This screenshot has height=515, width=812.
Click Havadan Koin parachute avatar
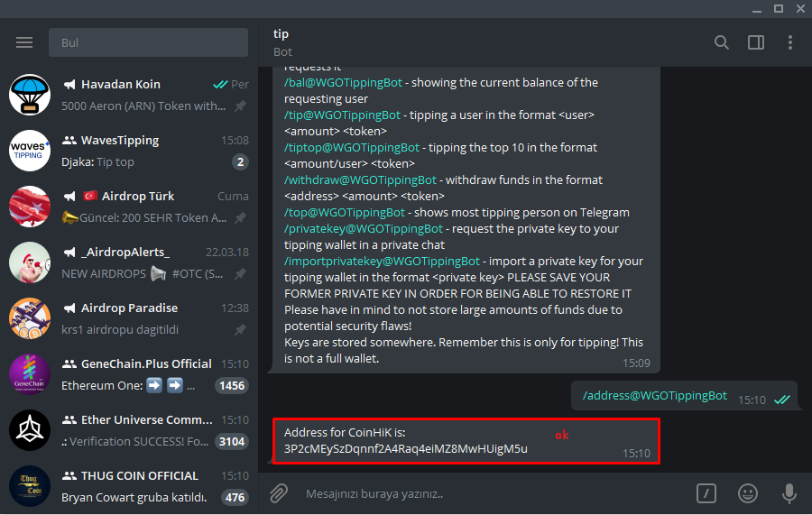[30, 95]
